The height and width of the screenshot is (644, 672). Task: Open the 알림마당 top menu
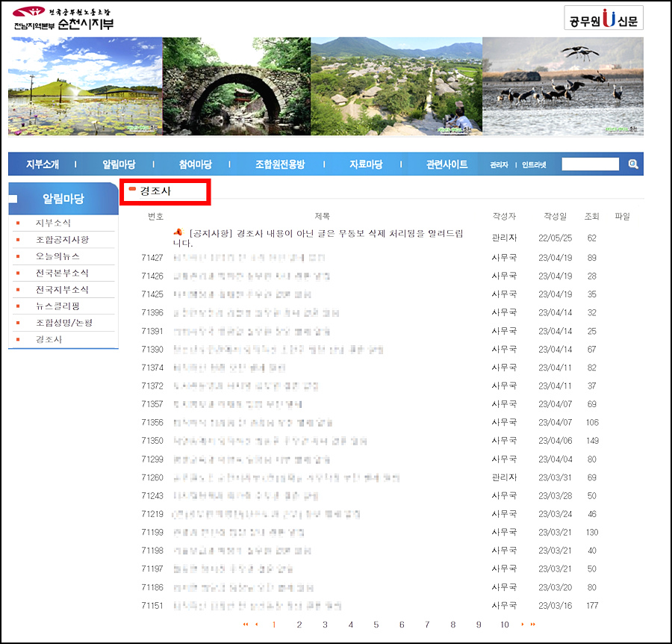tap(119, 164)
